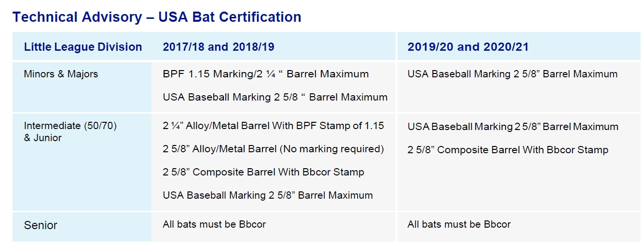Select All bats must be Bbcor under 2019/20
644x247 pixels.
point(459,224)
